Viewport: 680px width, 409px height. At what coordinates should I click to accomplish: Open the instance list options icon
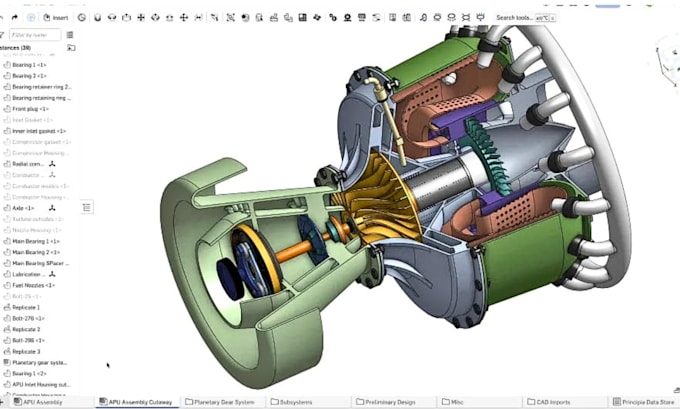(x=70, y=35)
